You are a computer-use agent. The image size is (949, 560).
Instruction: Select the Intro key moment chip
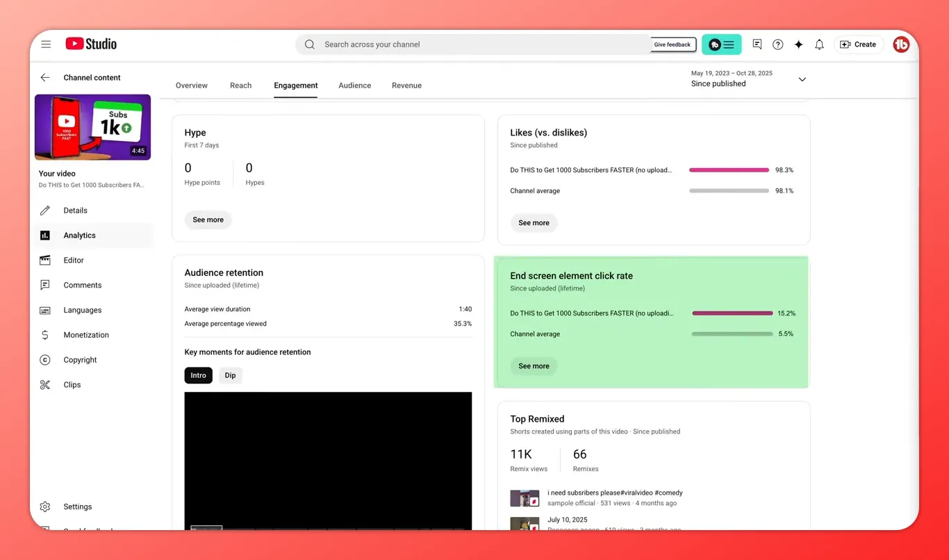coord(199,375)
